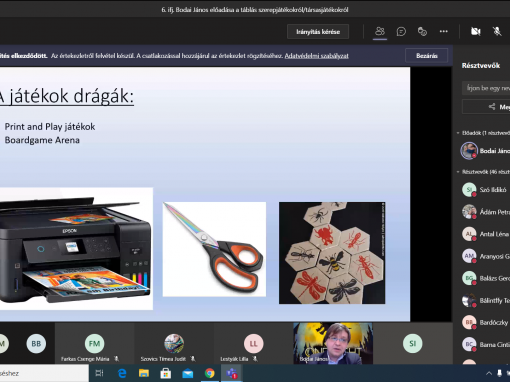The width and height of the screenshot is (510, 382).
Task: Click the Windows taskbar search box
Action: (44, 373)
